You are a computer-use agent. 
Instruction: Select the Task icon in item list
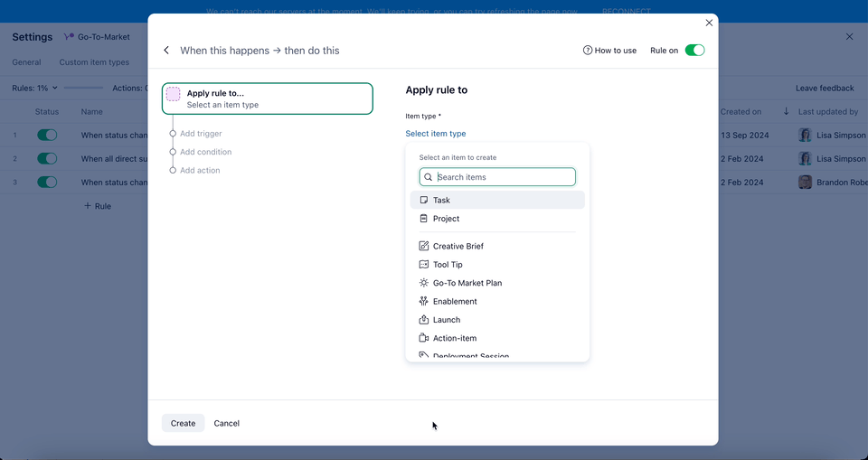click(424, 200)
